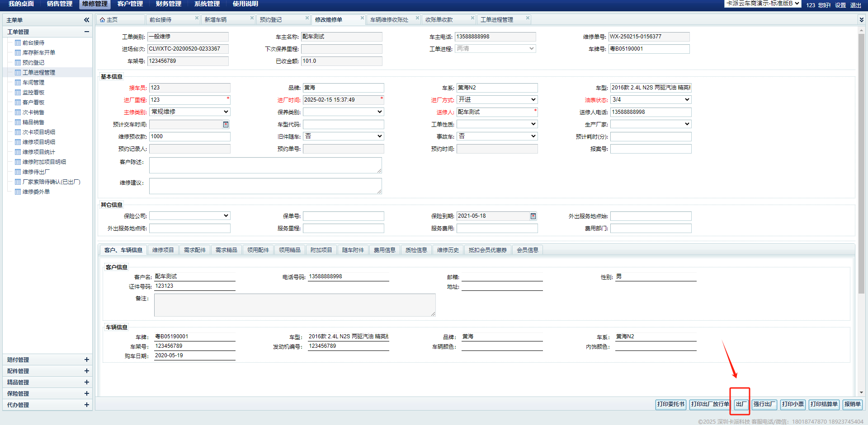868x425 pixels.
Task: Click the vertical scrollbar on the right
Action: pyautogui.click(x=861, y=163)
